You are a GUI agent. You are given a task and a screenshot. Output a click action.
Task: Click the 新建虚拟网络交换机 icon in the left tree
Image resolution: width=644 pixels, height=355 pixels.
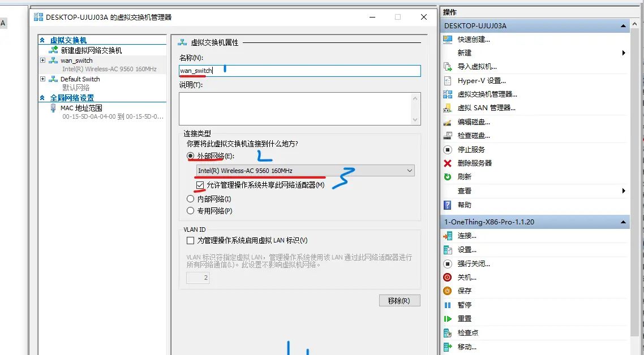pos(53,50)
